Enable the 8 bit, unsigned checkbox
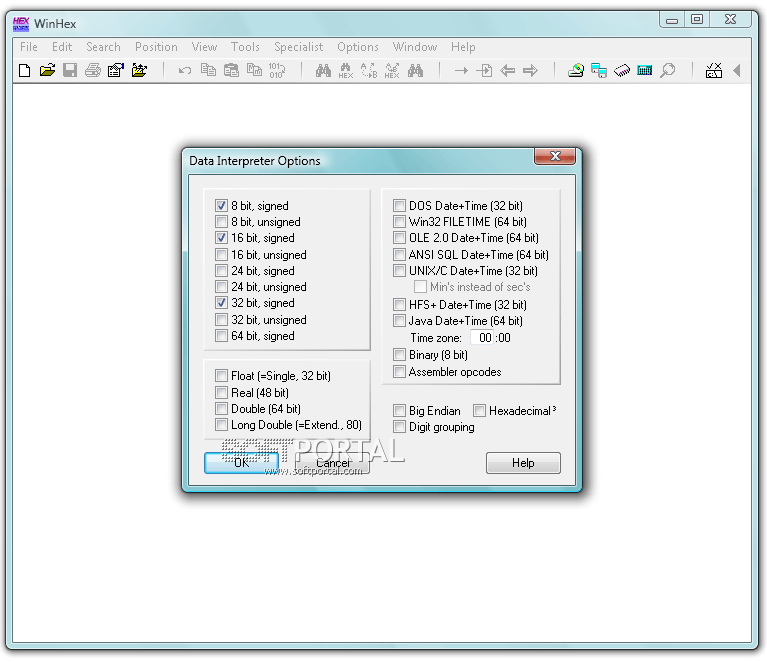This screenshot has width=767, height=662. click(221, 222)
